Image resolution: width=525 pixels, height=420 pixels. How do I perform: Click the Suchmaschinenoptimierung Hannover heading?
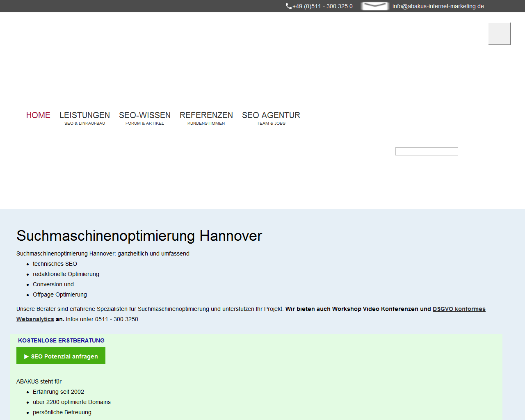139,236
